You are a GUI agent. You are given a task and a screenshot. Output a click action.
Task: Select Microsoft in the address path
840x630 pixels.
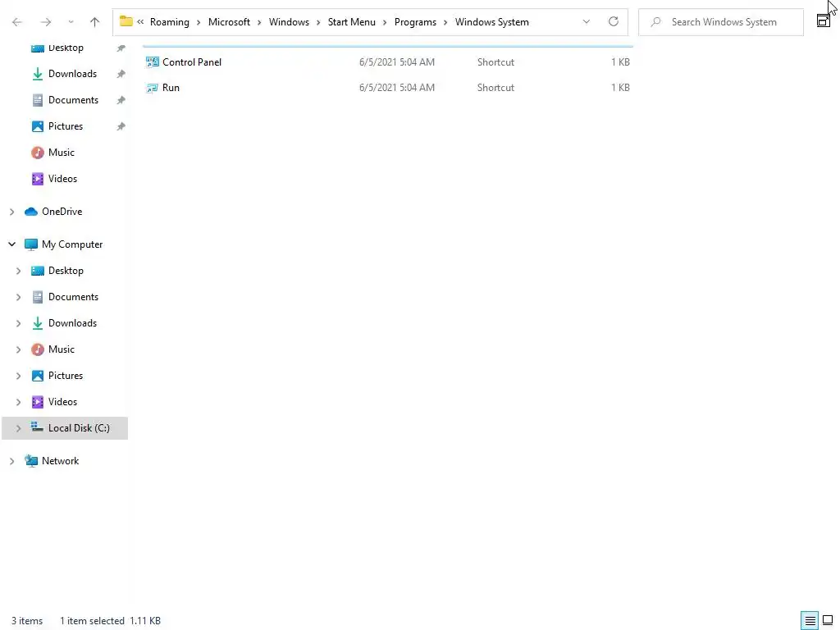229,22
